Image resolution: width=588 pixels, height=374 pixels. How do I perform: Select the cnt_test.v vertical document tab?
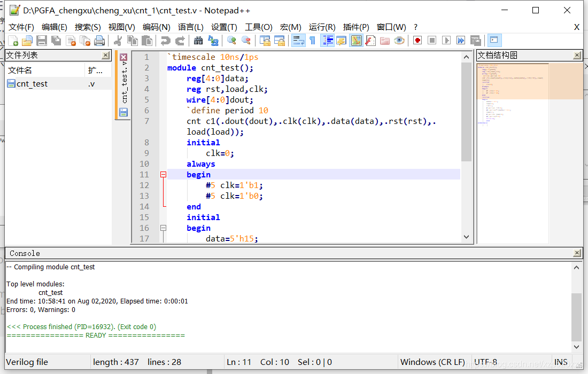[124, 85]
